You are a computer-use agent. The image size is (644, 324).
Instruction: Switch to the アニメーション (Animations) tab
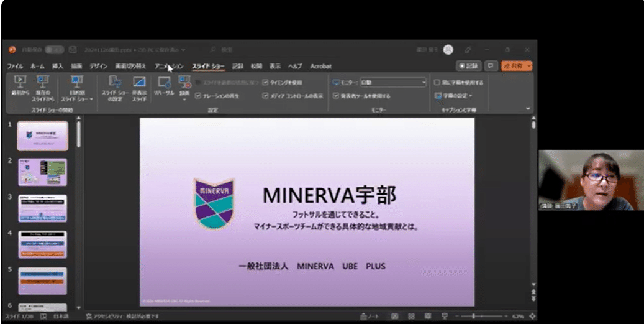pyautogui.click(x=169, y=66)
